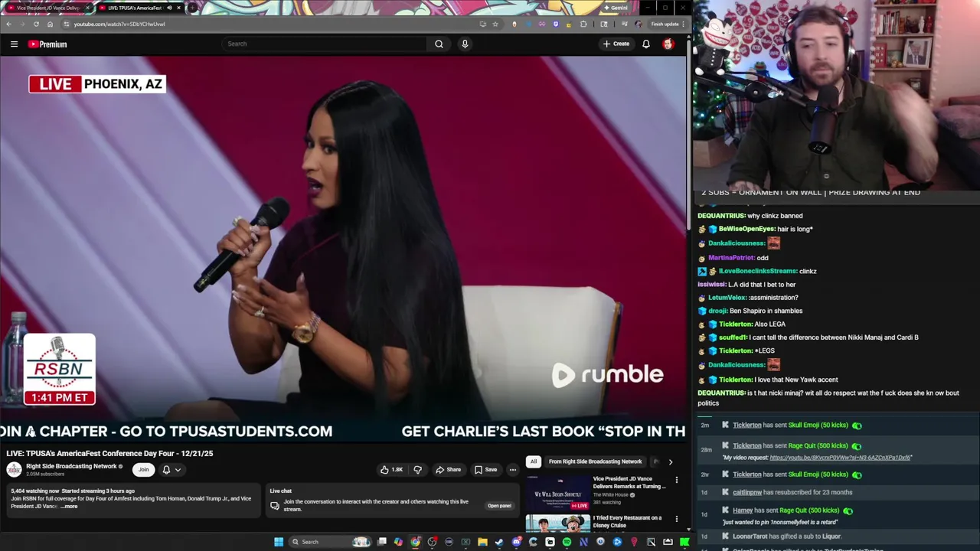Click the browser address bar URL

point(119,24)
